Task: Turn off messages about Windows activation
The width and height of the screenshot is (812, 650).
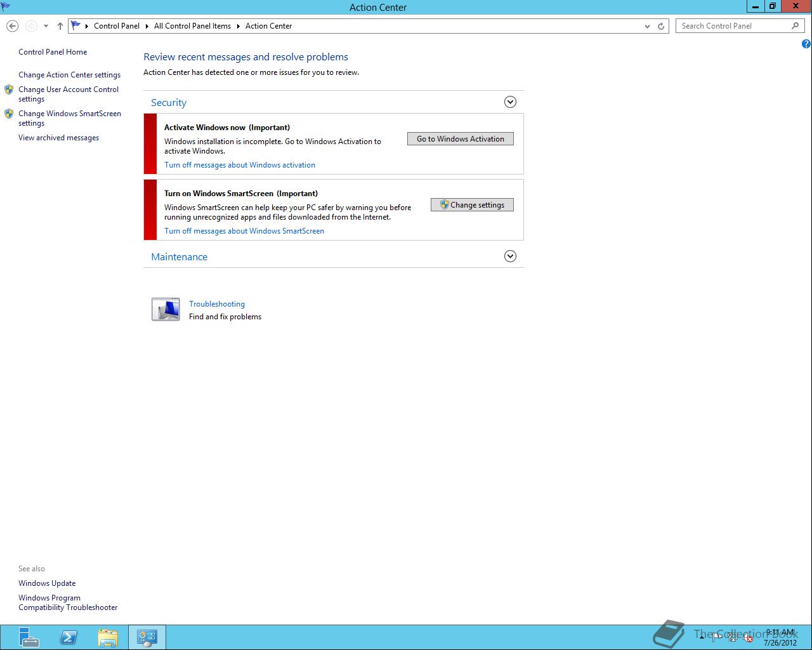Action: tap(240, 165)
